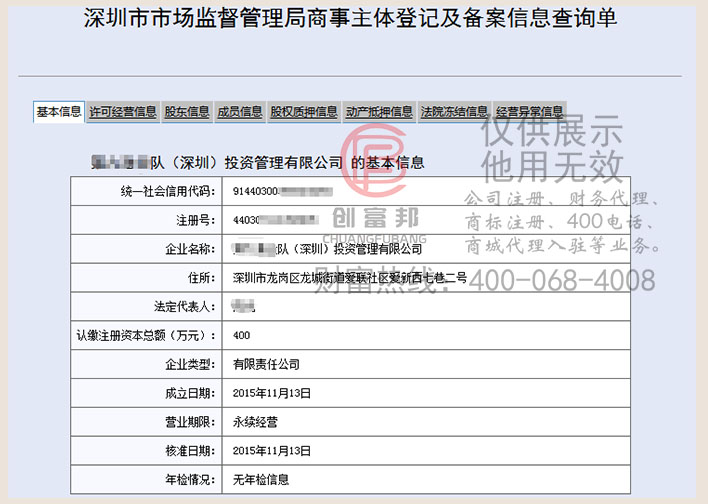Show the 经营异常信息 tab
708x504 pixels.
(529, 112)
